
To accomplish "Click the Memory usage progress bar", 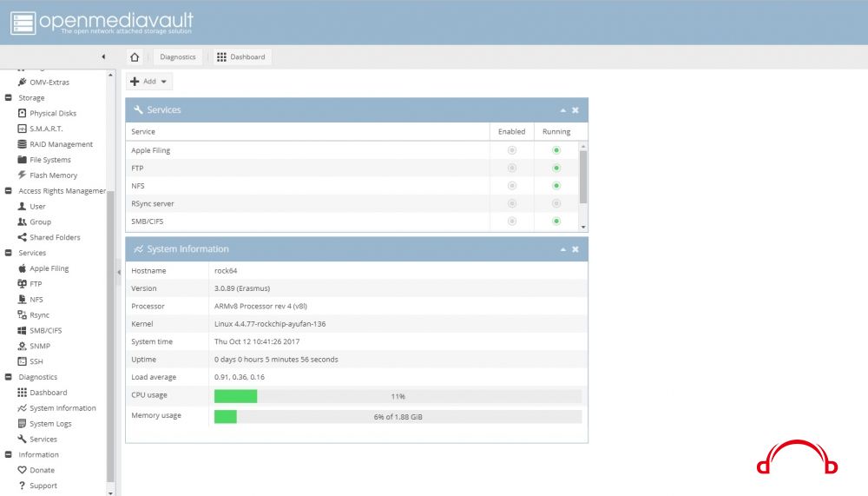I will tap(398, 417).
